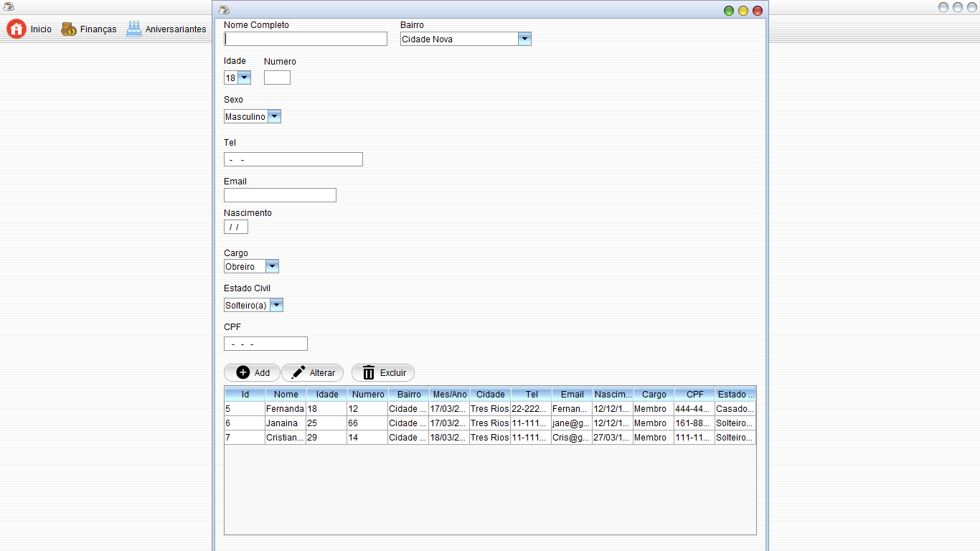Open the Idade dropdown
This screenshot has height=551, width=980.
[x=244, y=77]
